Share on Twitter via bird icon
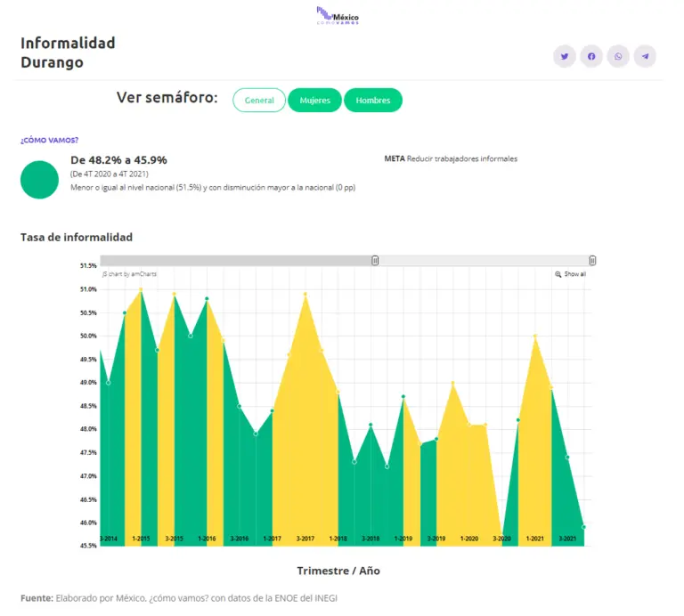This screenshot has height=616, width=684. point(564,56)
